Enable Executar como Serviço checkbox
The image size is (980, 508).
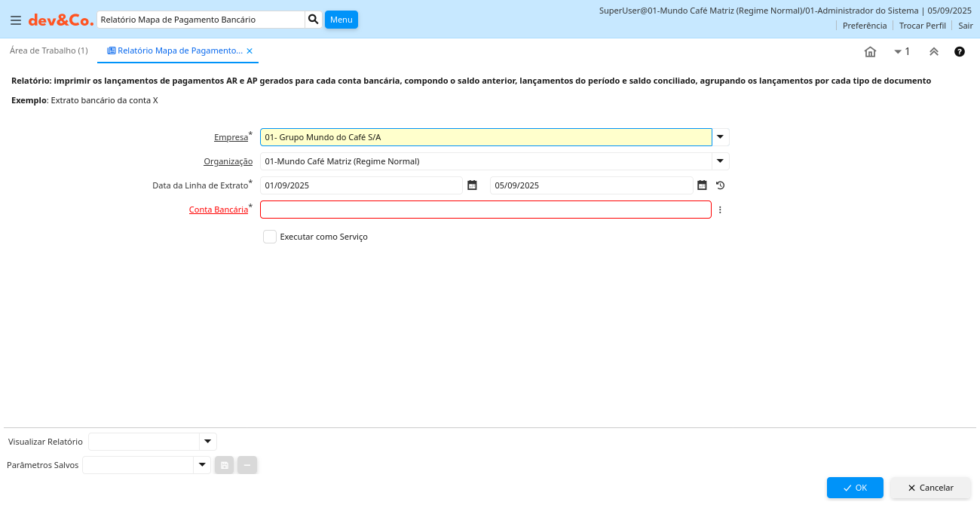[270, 237]
